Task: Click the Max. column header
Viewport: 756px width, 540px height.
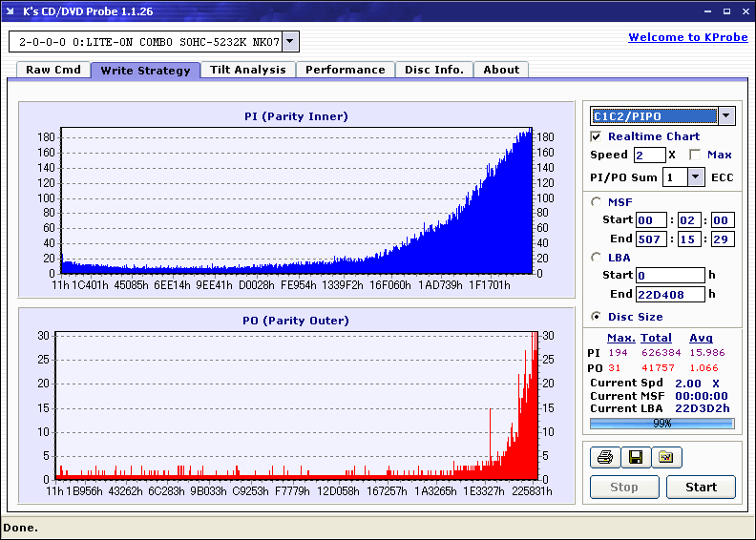Action: 621,338
